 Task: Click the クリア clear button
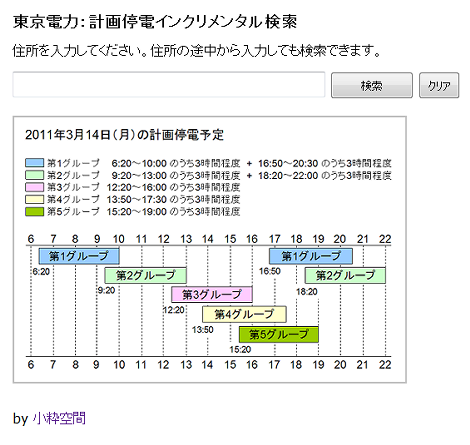pos(439,85)
